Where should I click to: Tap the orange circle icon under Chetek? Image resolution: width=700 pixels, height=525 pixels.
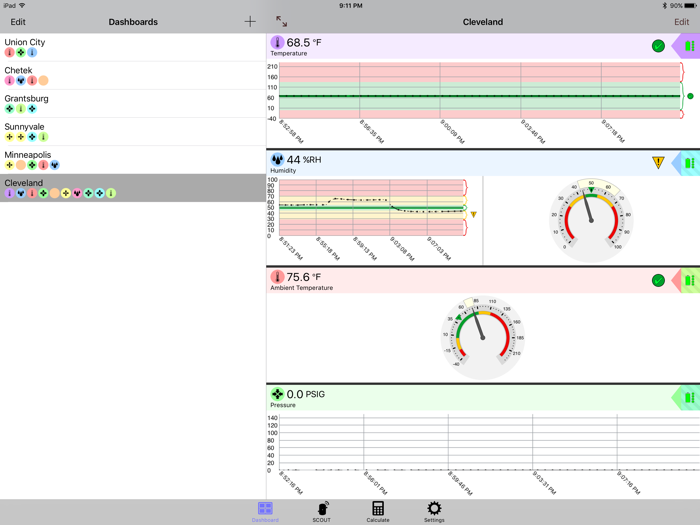(x=43, y=80)
